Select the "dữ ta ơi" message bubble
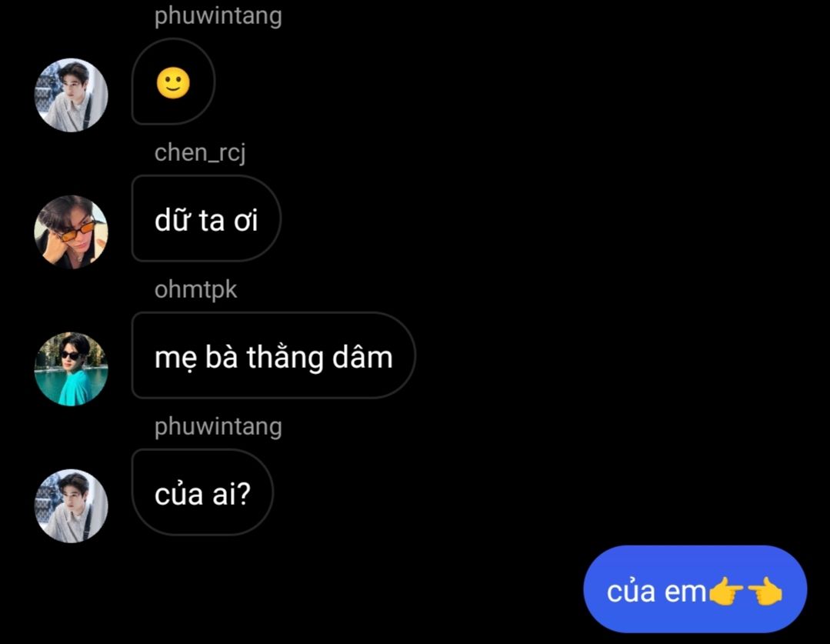The width and height of the screenshot is (830, 644). 206,219
